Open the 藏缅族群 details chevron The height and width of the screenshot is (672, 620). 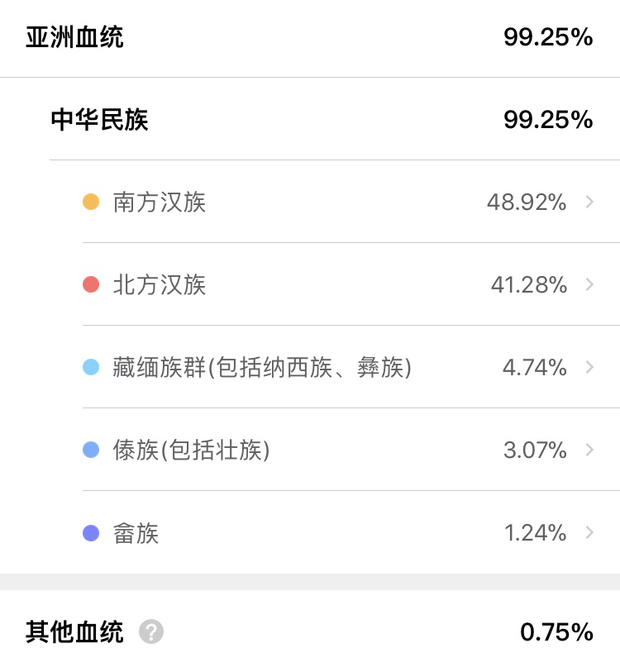(x=589, y=367)
